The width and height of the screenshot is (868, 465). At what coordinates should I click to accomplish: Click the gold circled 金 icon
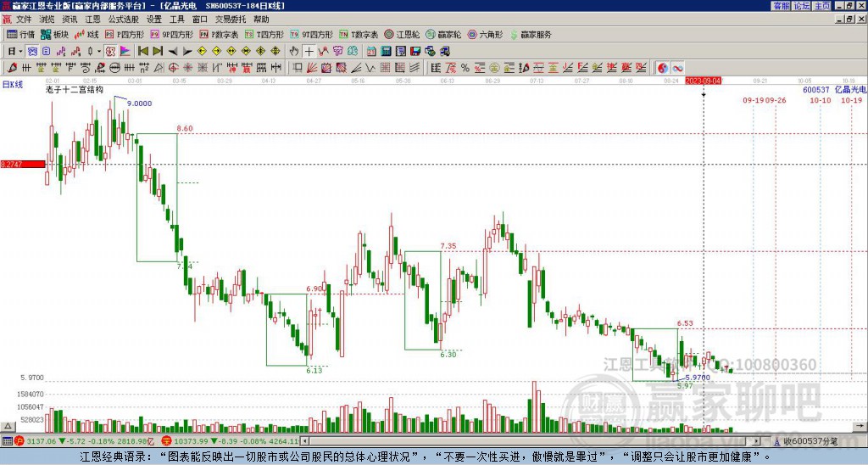494,68
